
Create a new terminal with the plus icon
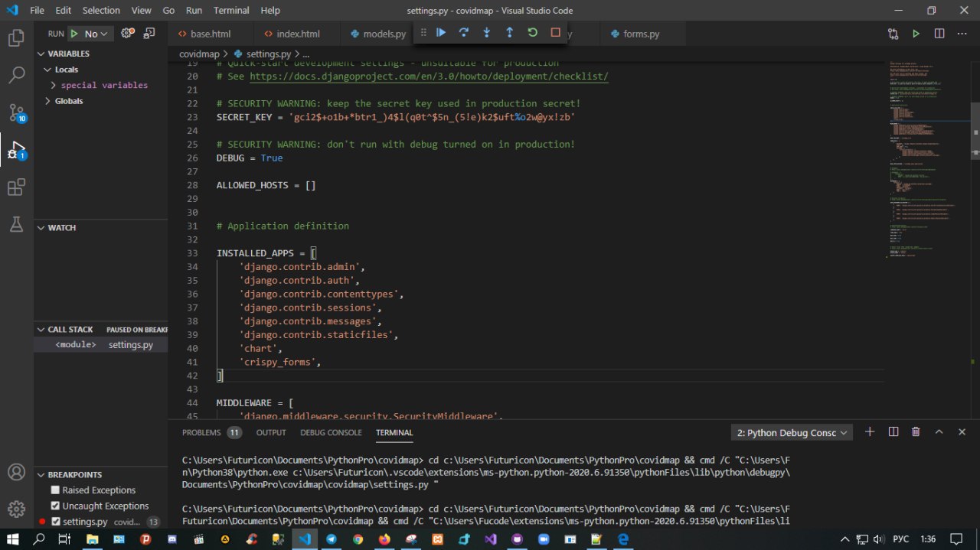[x=870, y=432]
